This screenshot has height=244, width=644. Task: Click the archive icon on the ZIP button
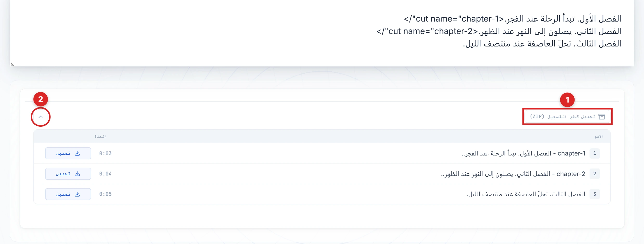[x=602, y=117]
